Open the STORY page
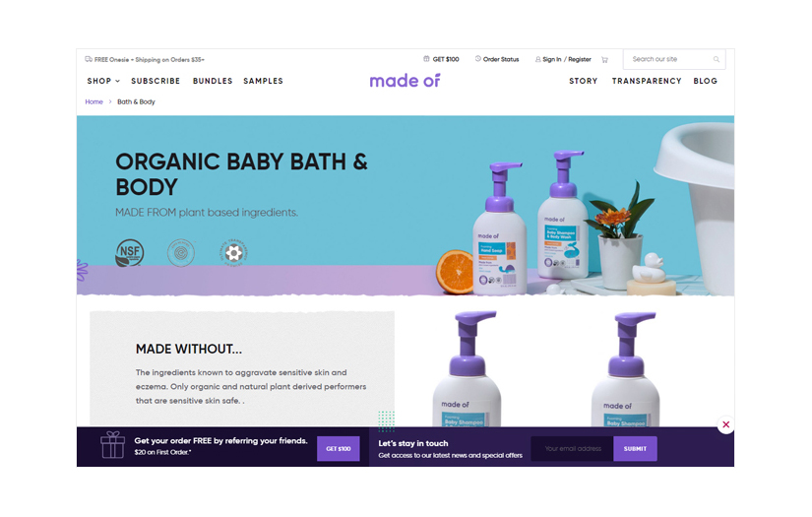The height and width of the screenshot is (517, 812). coord(583,81)
